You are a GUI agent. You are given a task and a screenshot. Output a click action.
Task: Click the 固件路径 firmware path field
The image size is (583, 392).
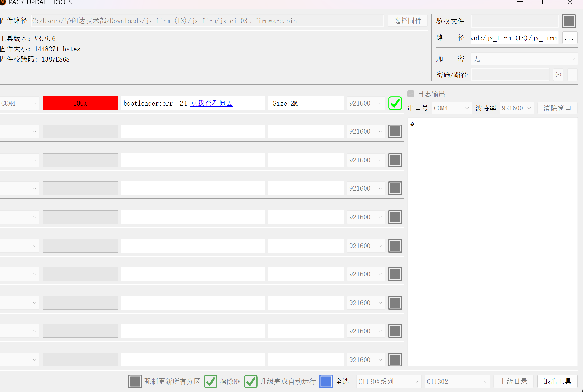207,21
